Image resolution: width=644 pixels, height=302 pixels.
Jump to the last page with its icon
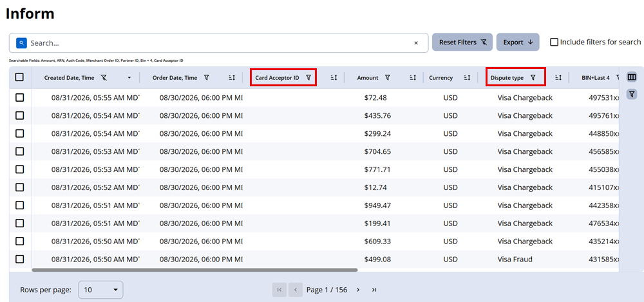coord(374,290)
